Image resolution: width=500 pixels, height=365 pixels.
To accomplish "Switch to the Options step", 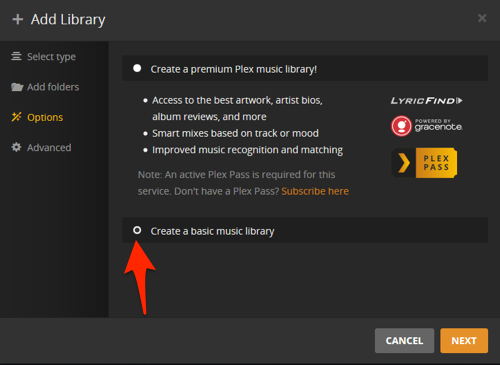I will click(37, 117).
